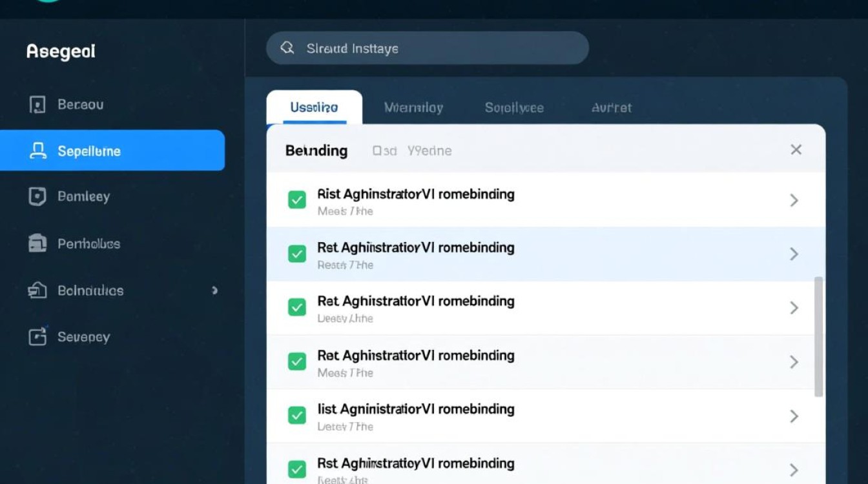The width and height of the screenshot is (868, 484).
Task: Switch to the Mvemnloy tab
Action: click(x=413, y=108)
